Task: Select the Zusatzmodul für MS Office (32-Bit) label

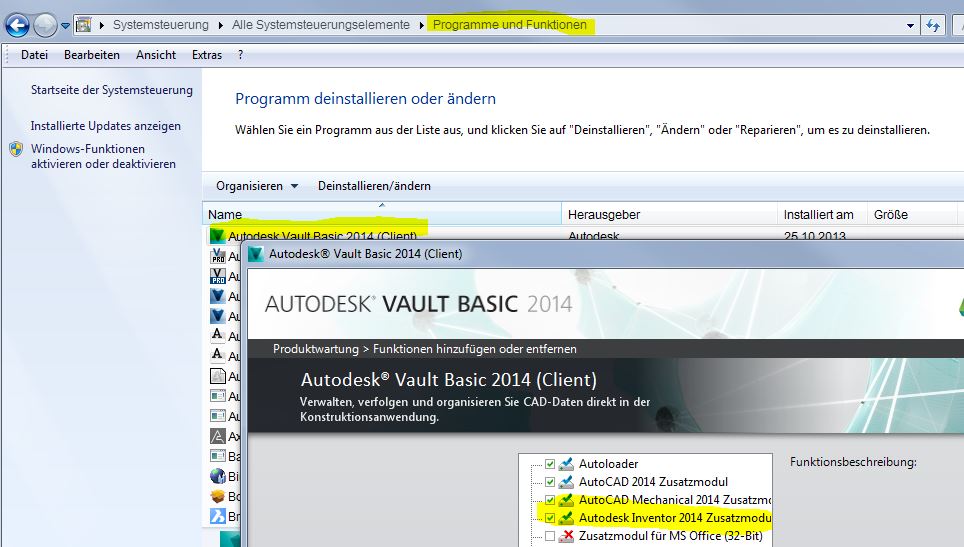Action: (670, 536)
